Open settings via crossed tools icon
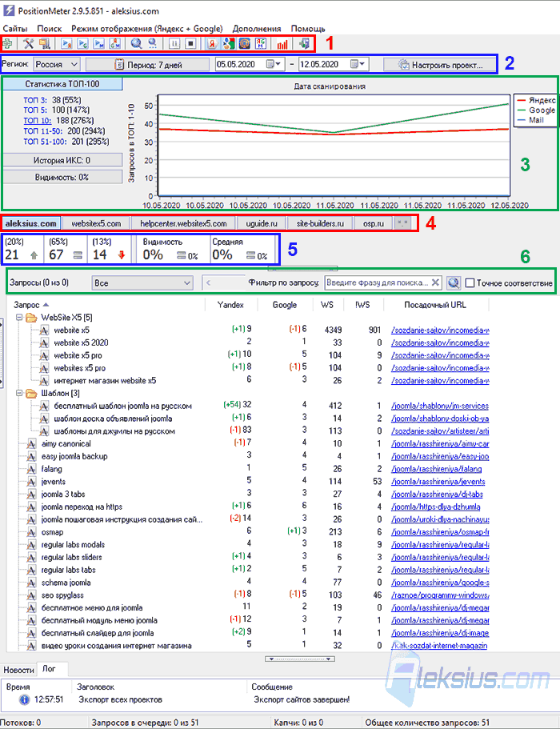This screenshot has height=729, width=560. click(x=29, y=44)
